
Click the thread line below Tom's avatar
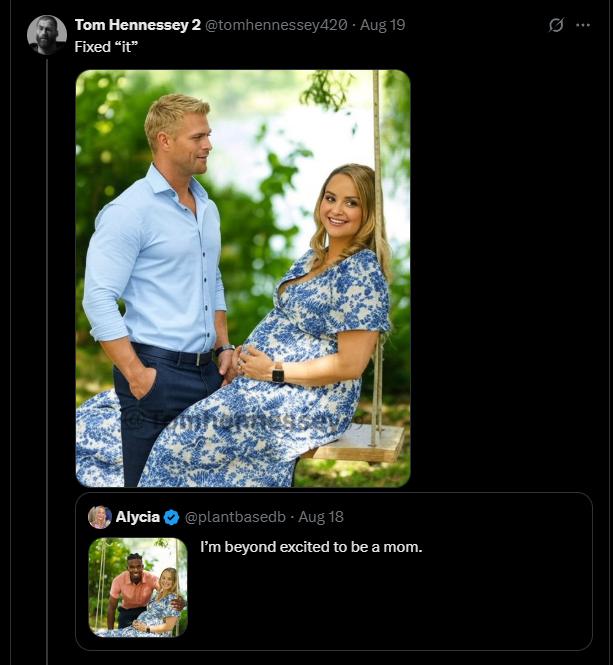46,350
